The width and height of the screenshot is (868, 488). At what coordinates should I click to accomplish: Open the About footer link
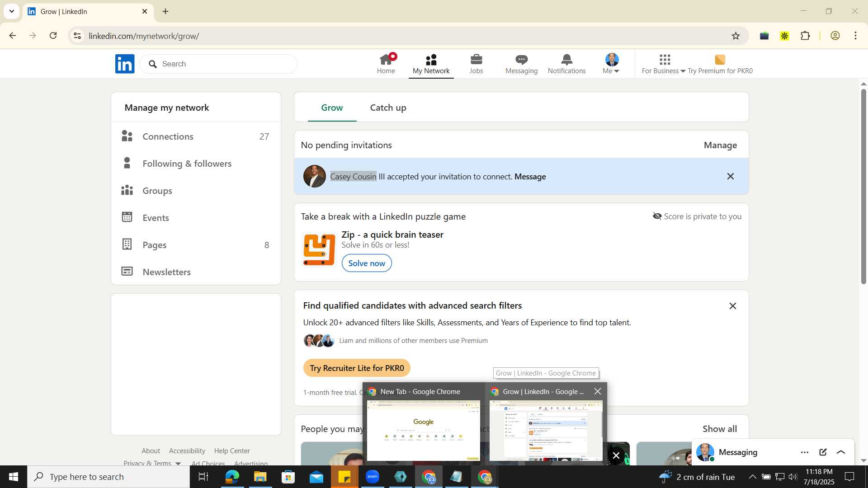coord(151,451)
